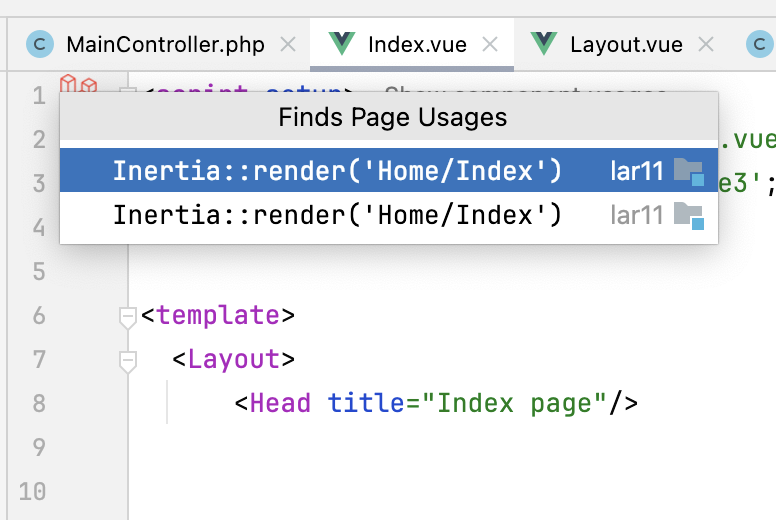Collapse the Layout tag fold marker
Viewport: 776px width, 520px height.
point(128,361)
